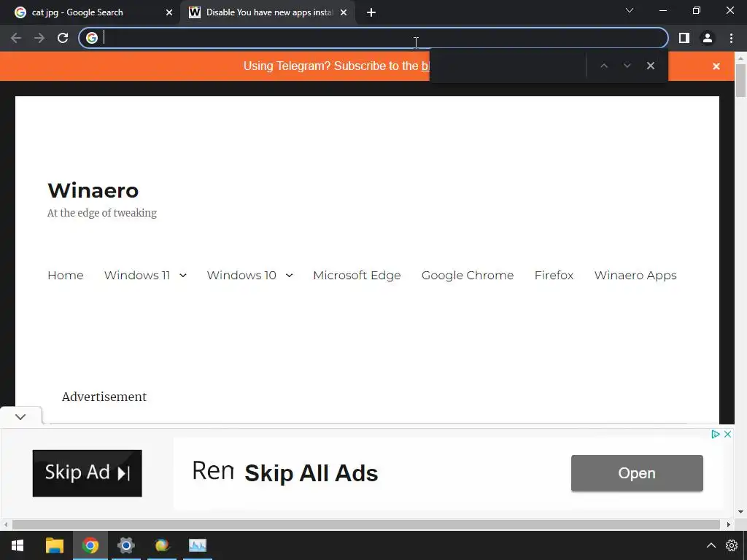The width and height of the screenshot is (747, 560).
Task: Open File Explorer from the taskbar
Action: (54, 545)
